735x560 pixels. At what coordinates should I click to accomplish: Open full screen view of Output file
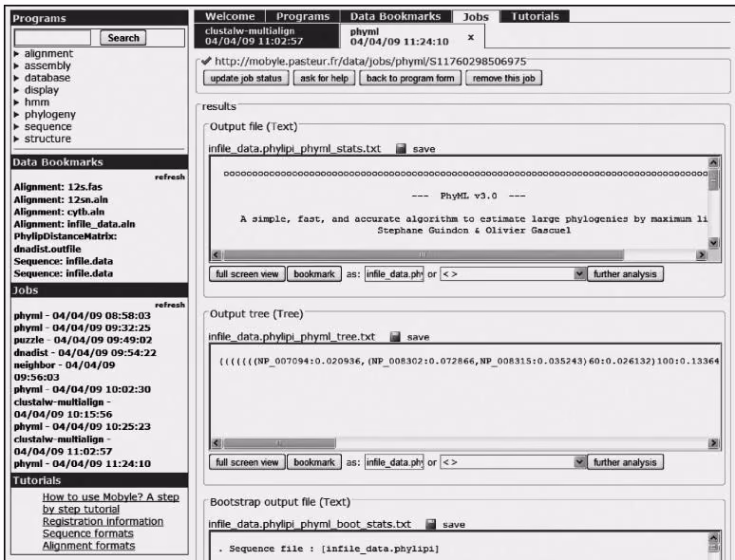point(247,274)
